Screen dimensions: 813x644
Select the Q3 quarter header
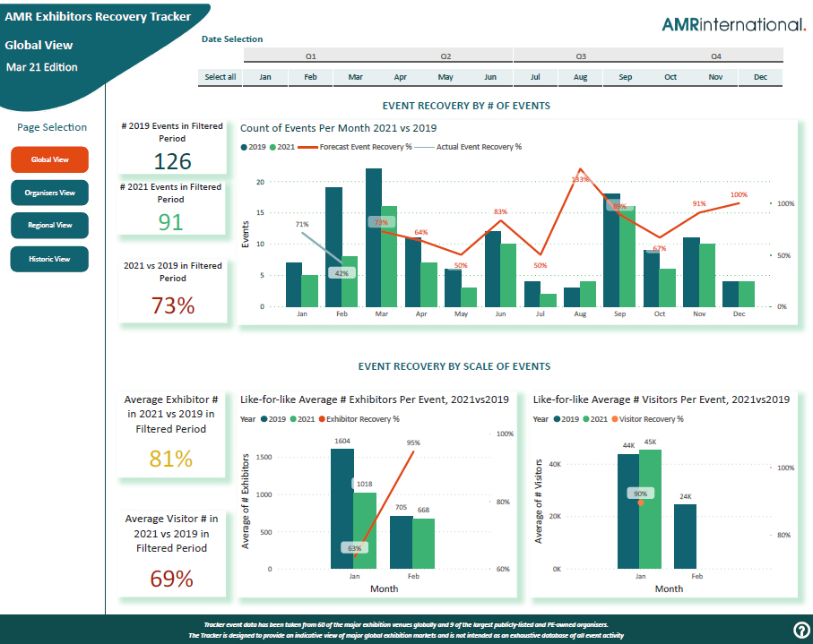click(x=581, y=56)
